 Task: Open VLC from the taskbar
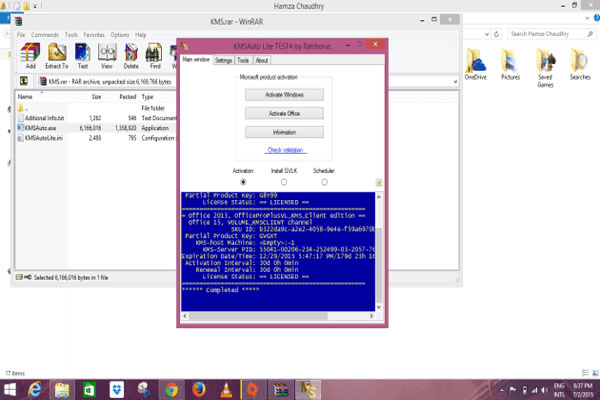pos(229,387)
